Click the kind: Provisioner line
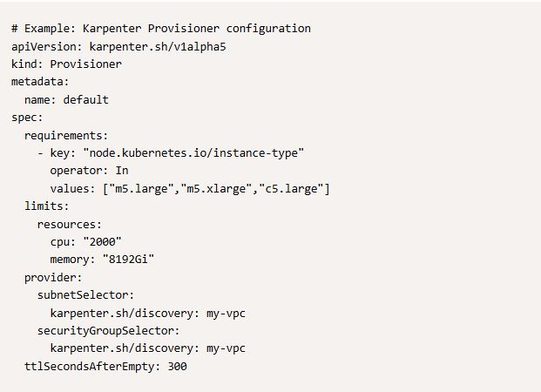This screenshot has height=392, width=541. click(x=66, y=64)
